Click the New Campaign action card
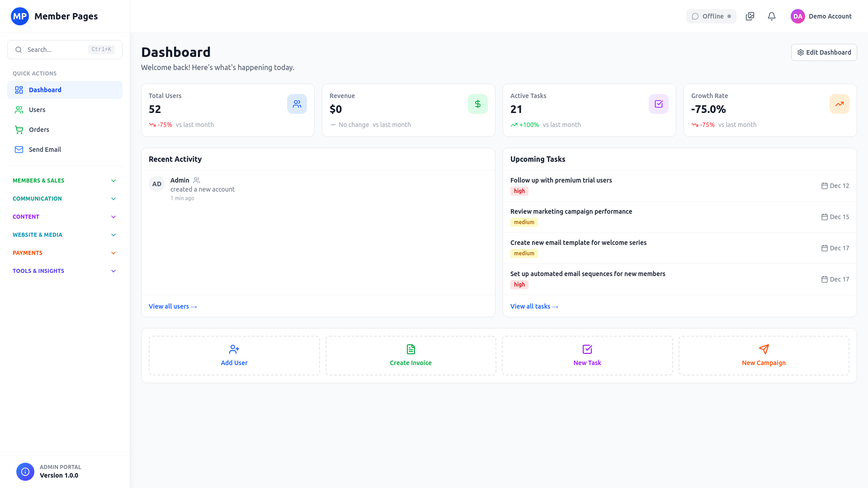The image size is (868, 488). 764,356
